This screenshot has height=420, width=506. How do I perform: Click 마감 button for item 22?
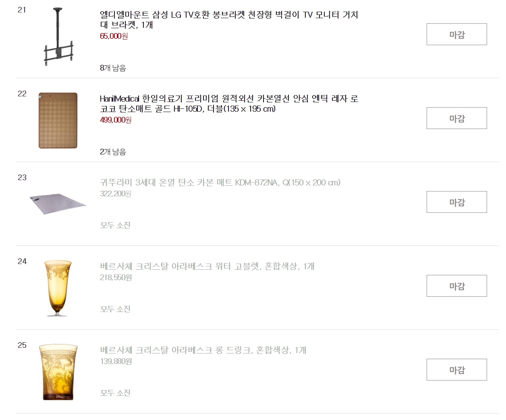click(456, 118)
